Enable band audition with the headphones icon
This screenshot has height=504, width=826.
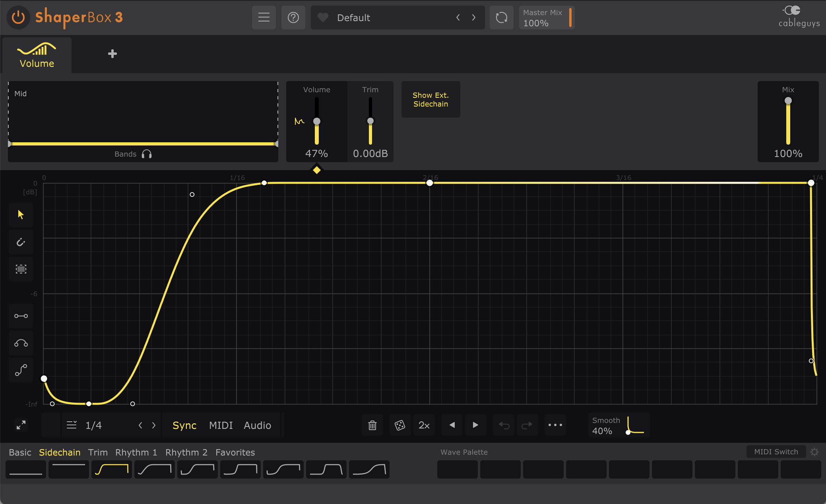pyautogui.click(x=146, y=154)
